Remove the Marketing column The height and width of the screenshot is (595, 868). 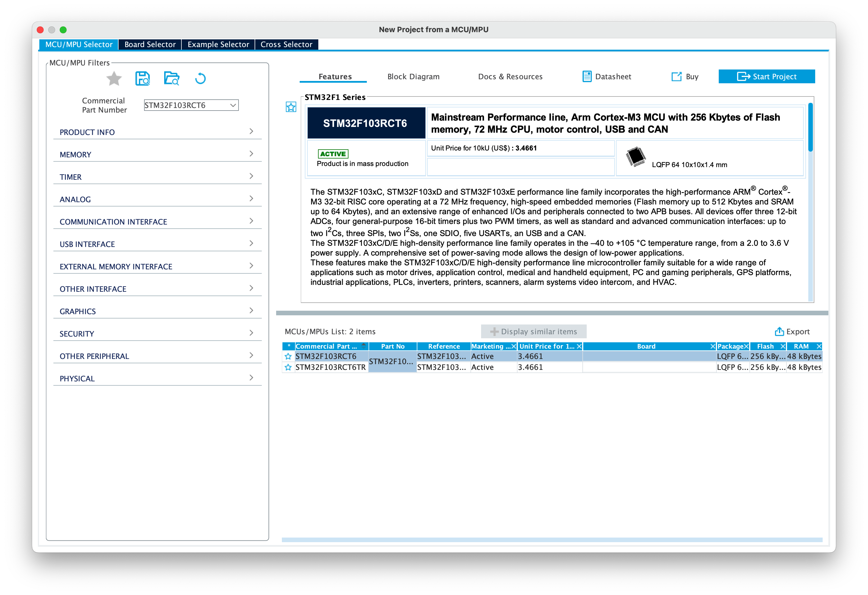514,346
